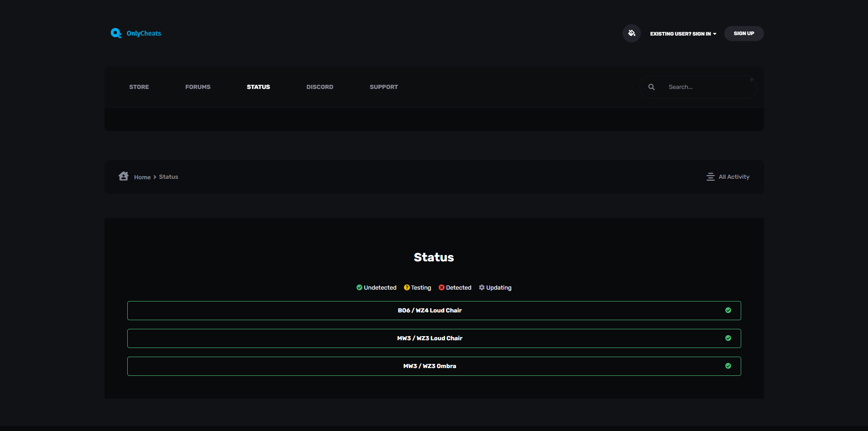This screenshot has width=868, height=431.
Task: Open the Forums menu item
Action: coord(198,87)
